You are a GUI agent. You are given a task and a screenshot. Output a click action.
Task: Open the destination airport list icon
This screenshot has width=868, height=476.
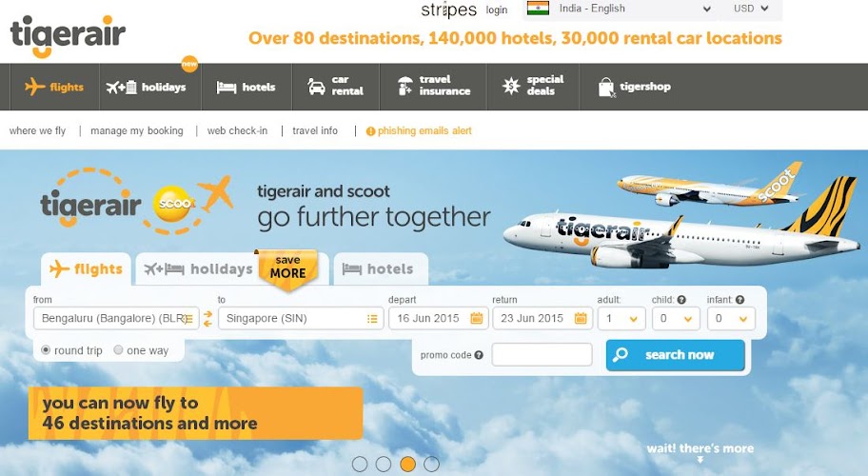pyautogui.click(x=372, y=319)
